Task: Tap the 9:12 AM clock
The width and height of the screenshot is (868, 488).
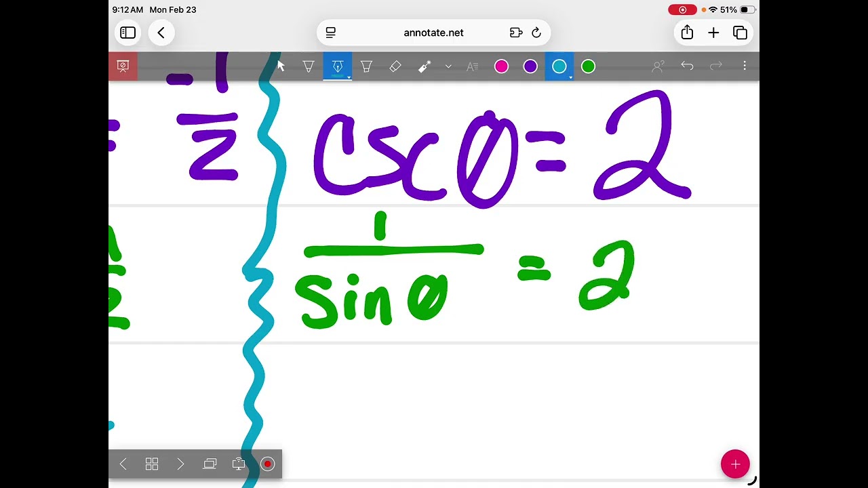Action: point(127,9)
